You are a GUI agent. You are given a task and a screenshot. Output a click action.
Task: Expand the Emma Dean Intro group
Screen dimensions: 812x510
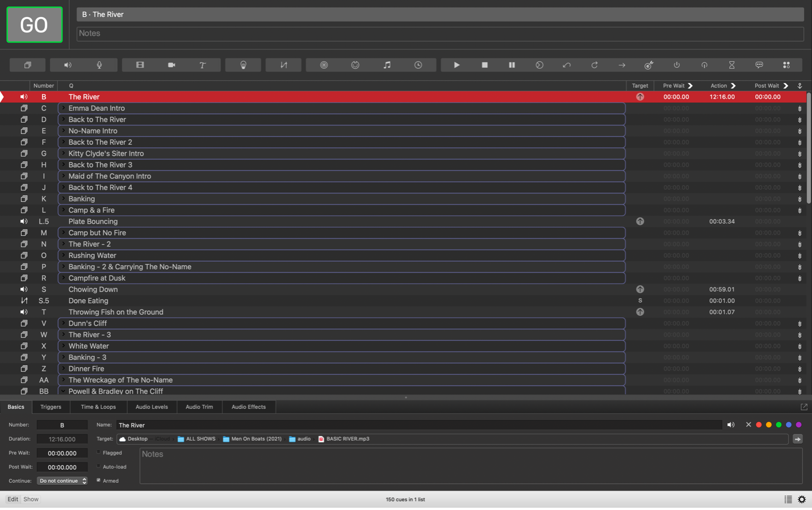(64, 108)
